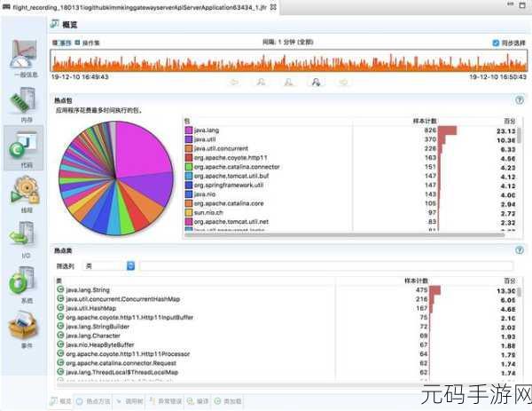
Task: Sort packages by 样本计数 column header
Action: coord(425,121)
